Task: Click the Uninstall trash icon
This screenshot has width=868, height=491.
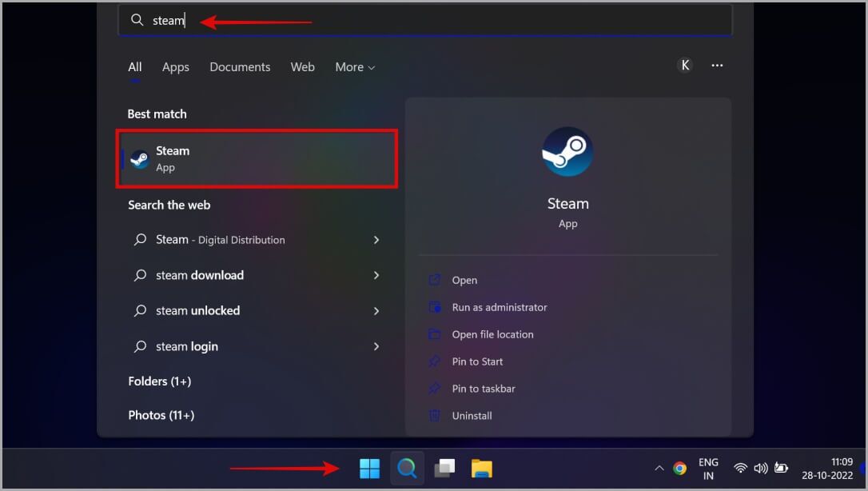Action: (x=435, y=415)
